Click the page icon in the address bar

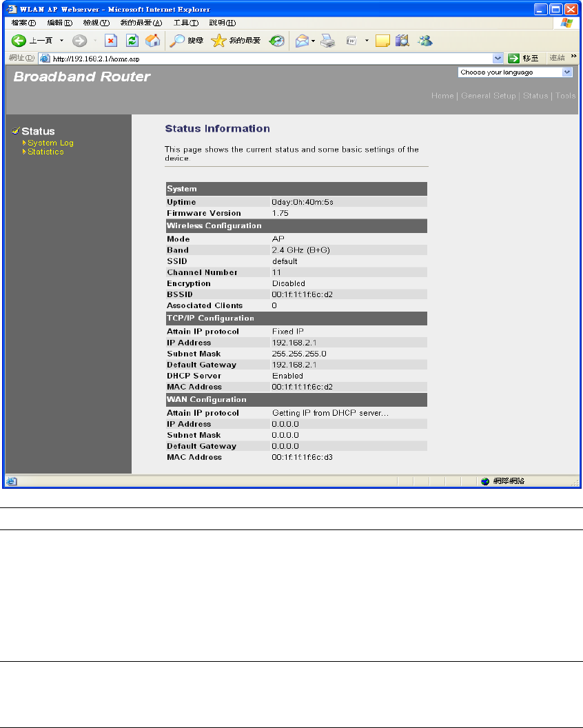45,59
